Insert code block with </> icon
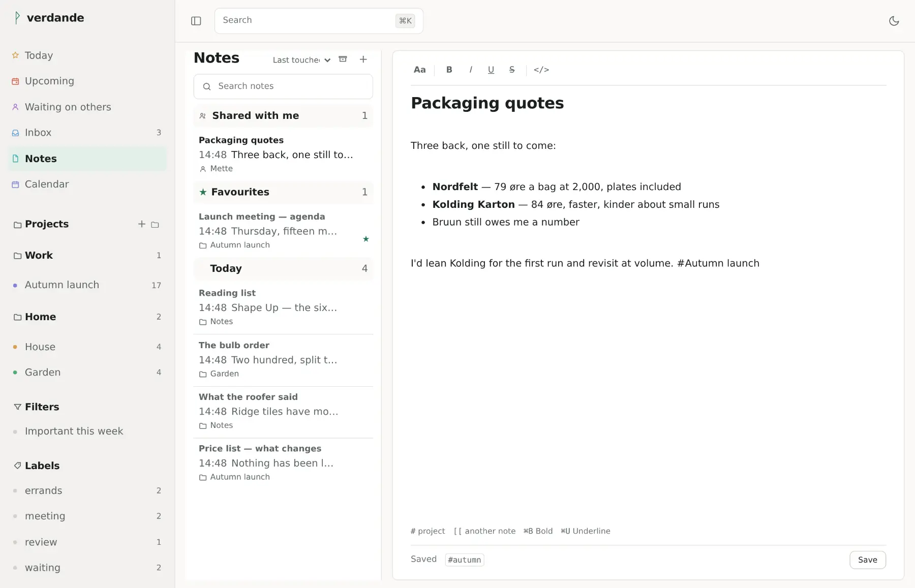This screenshot has width=915, height=588. point(541,70)
